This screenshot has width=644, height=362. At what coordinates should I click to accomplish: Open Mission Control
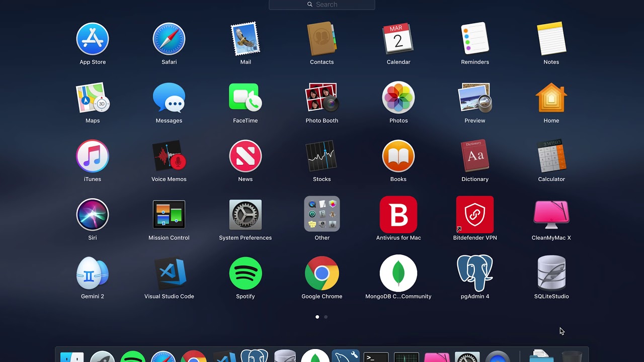[169, 215]
